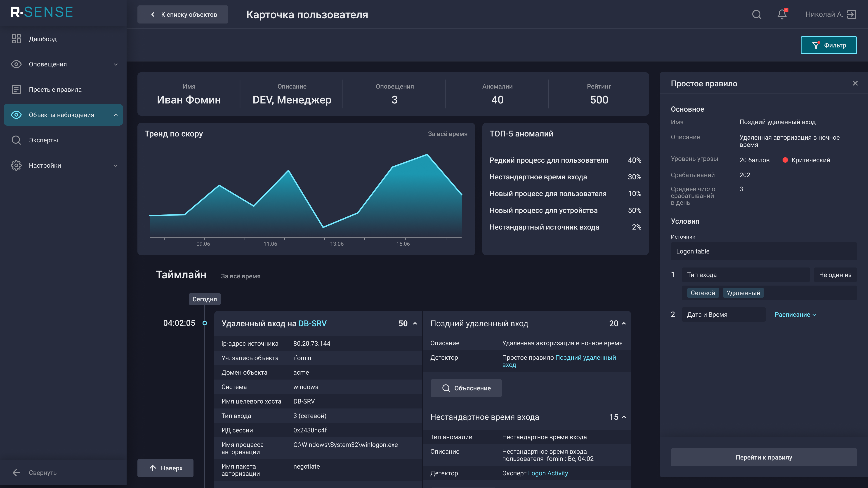
Task: Close the Простое правило panel
Action: pyautogui.click(x=855, y=83)
